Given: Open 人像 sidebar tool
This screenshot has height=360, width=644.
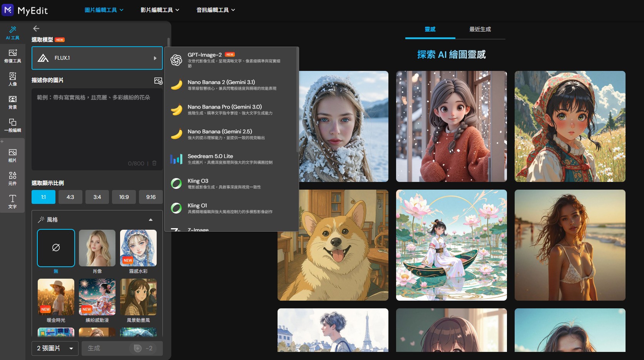Looking at the screenshot, I should 13,79.
